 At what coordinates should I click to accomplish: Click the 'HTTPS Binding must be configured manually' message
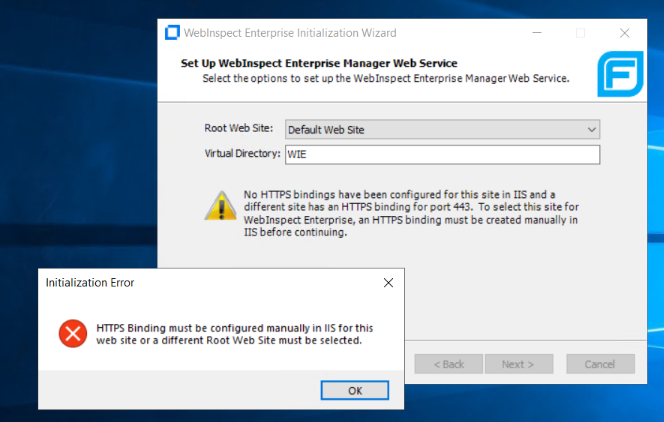coord(235,334)
